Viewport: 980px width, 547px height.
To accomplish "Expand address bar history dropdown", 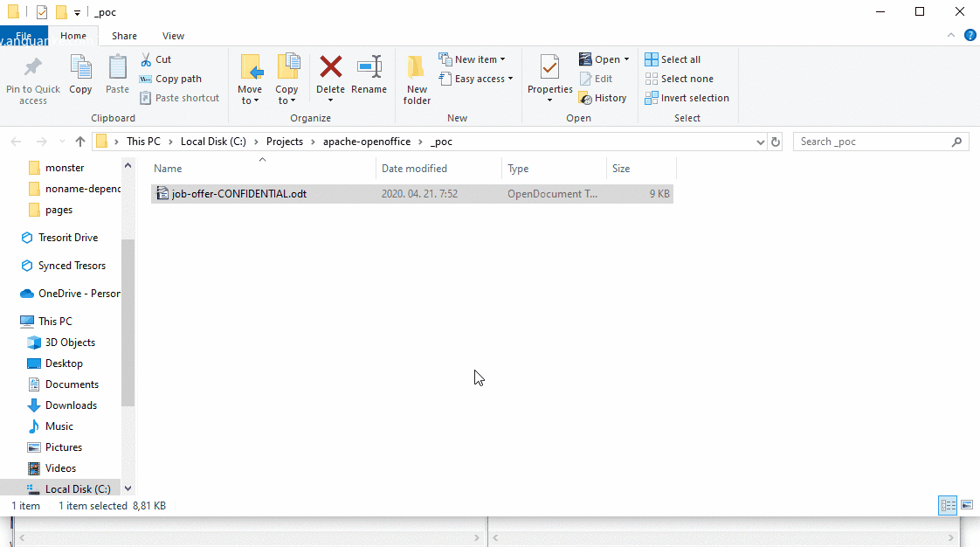I will (x=760, y=142).
